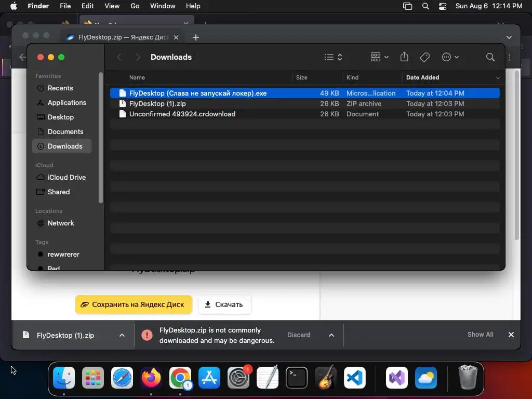Screen dimensions: 532x399
Task: Open TextEdit from the Dock
Action: pos(268,378)
